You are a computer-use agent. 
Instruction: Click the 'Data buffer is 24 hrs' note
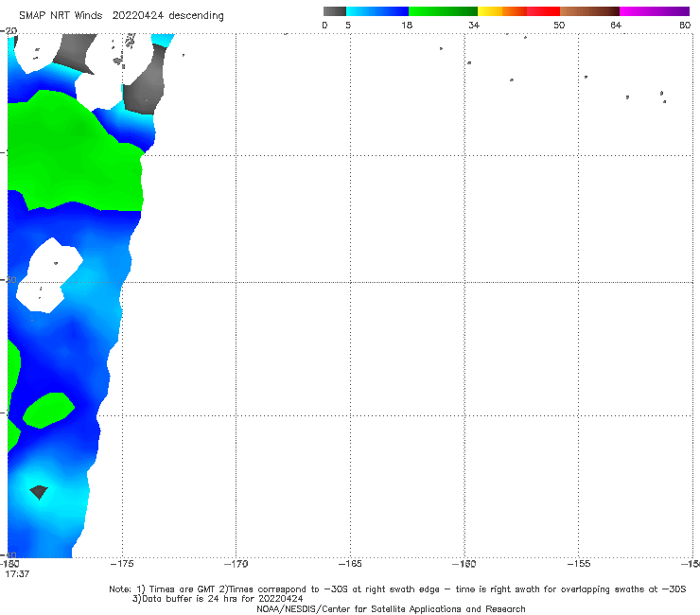218,599
